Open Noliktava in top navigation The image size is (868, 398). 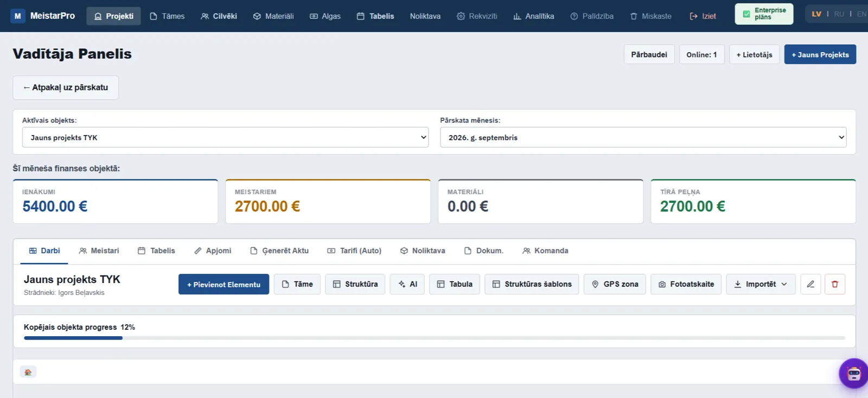tap(425, 16)
